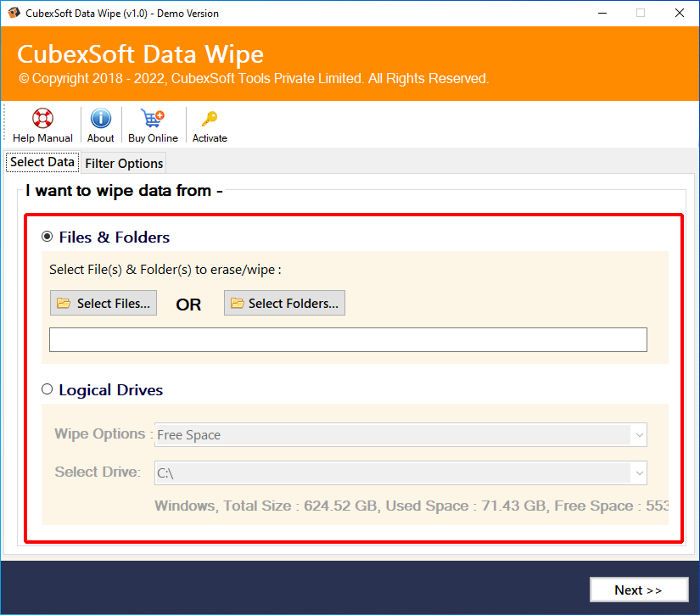Switch to the Filter Options tab
The image size is (700, 615).
123,163
